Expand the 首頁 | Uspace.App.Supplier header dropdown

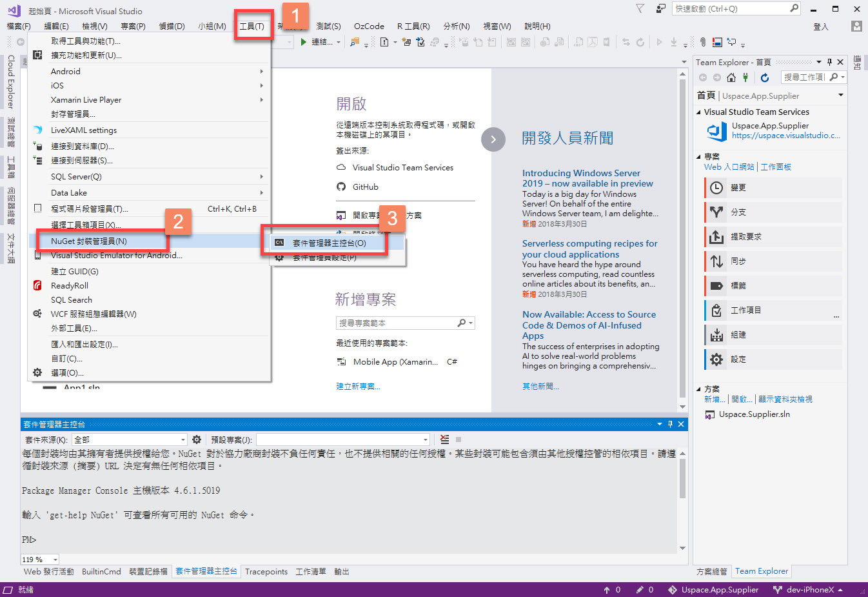pos(840,95)
